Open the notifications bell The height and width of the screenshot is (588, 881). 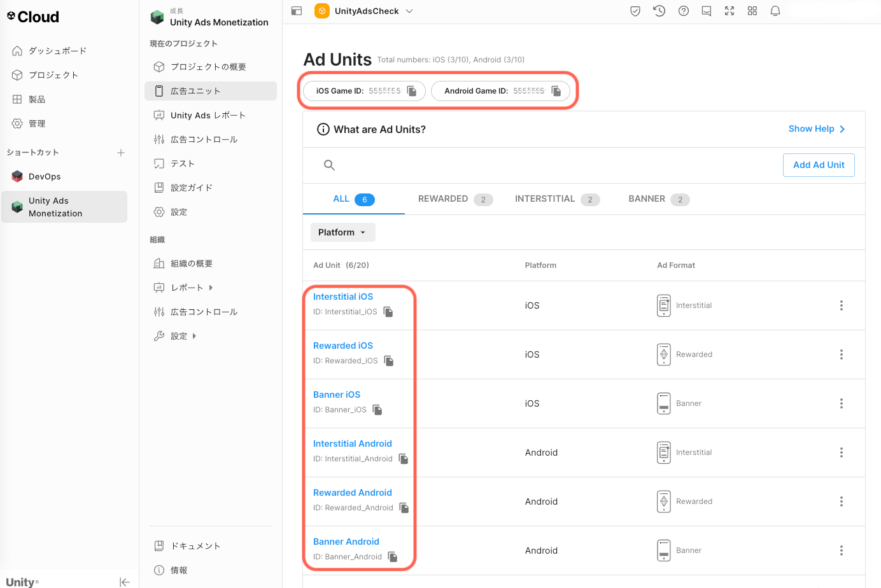point(775,11)
